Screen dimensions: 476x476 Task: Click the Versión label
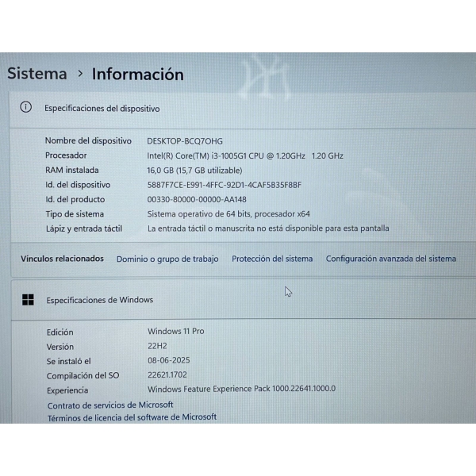(60, 347)
